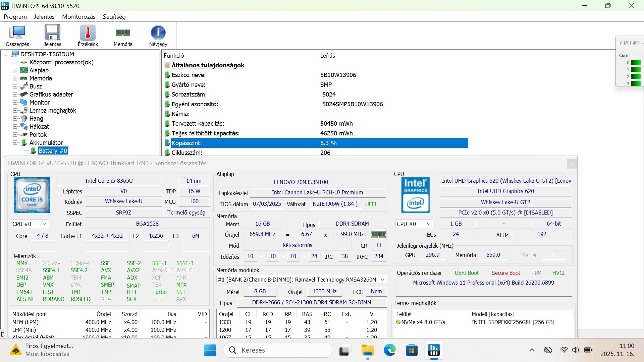The image size is (644, 362).
Task: Open the Monitorozás menu
Action: [x=78, y=17]
